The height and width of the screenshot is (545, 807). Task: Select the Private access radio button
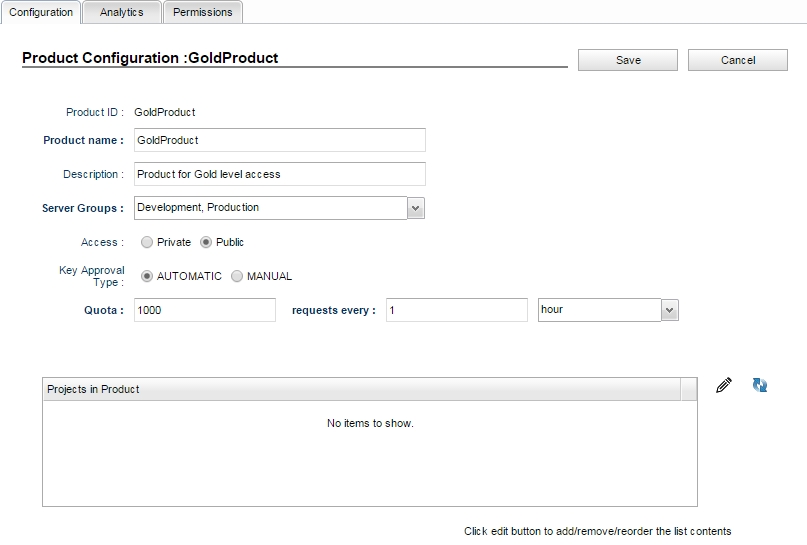[147, 242]
